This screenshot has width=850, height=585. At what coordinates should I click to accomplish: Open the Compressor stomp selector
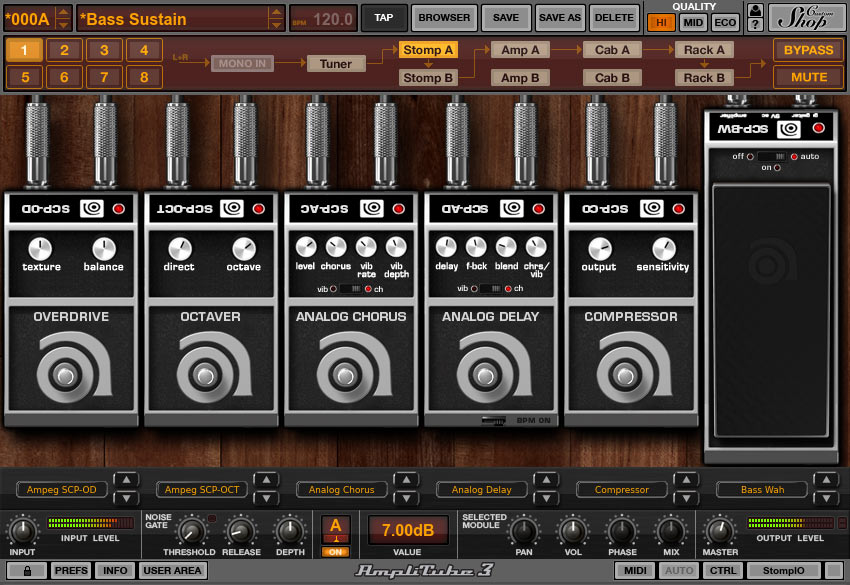(x=621, y=490)
